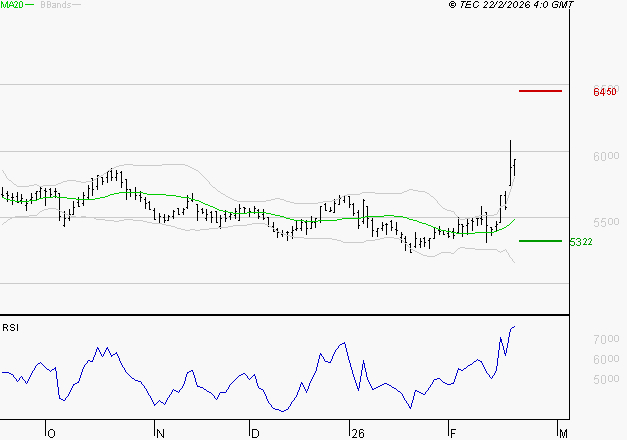Toggle the BBands legend entry
Image resolution: width=627 pixels, height=440 pixels.
point(55,6)
